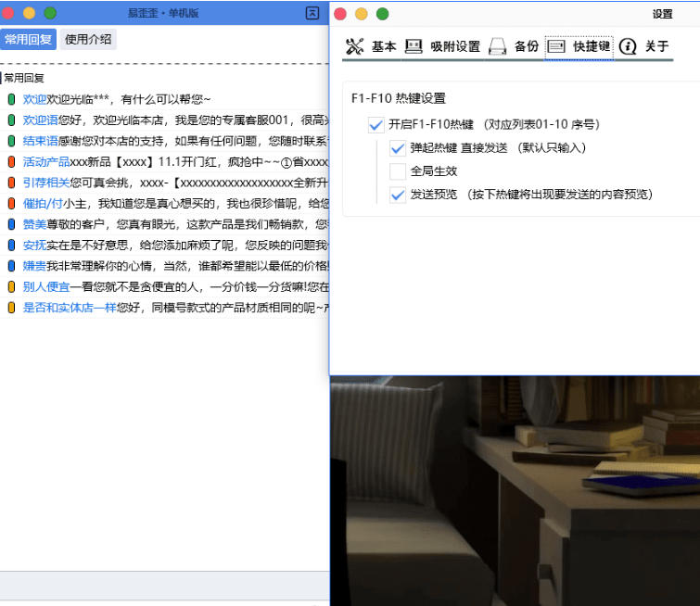Open the 备份 settings tab
The width and height of the screenshot is (700, 606).
click(514, 46)
